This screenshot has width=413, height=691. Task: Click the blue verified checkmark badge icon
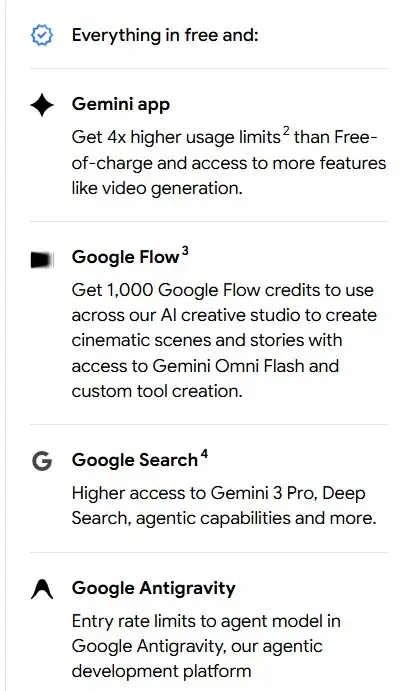(x=42, y=35)
